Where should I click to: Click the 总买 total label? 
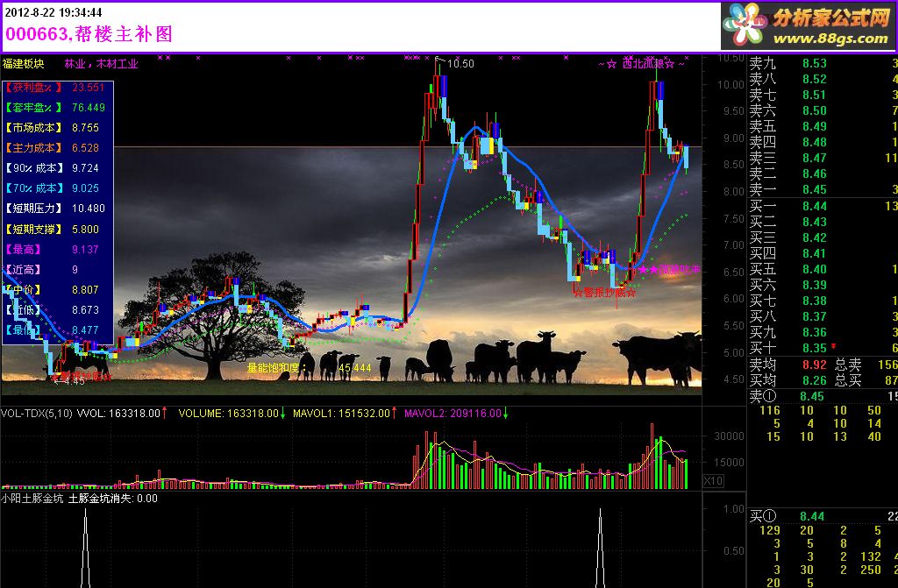click(849, 380)
